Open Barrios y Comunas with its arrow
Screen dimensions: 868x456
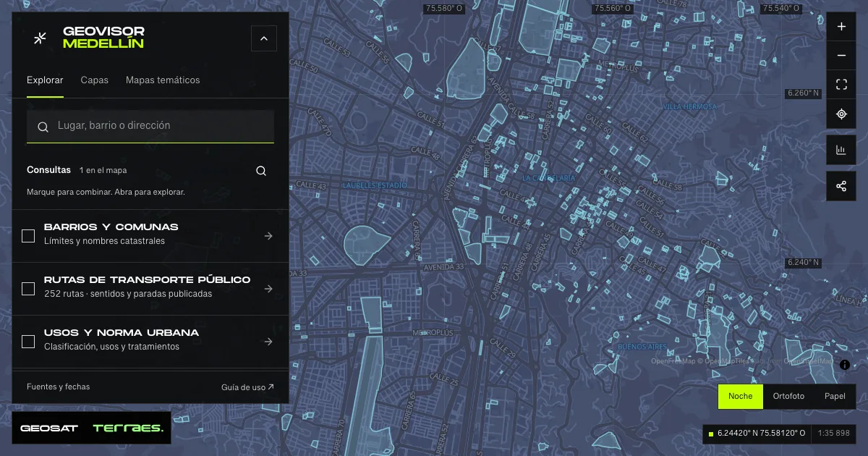point(268,235)
